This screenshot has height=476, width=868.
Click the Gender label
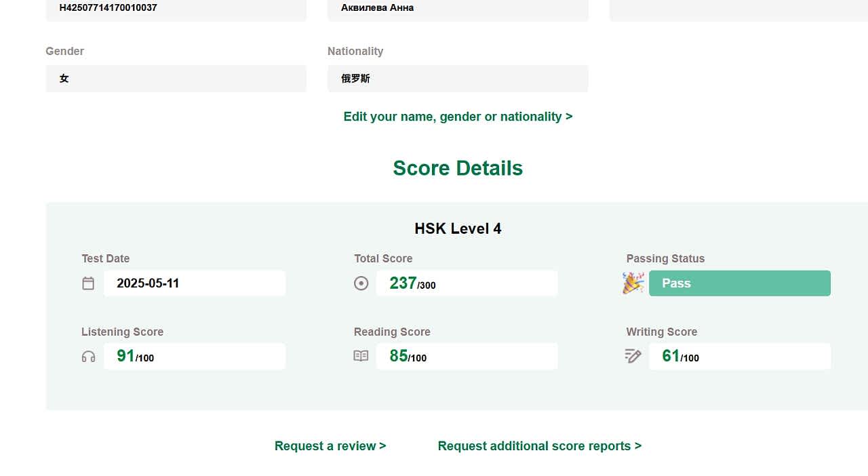(64, 52)
